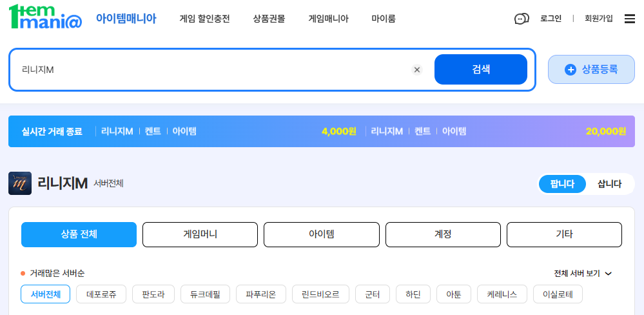644x315 pixels.
Task: Choose the 듀크데필 server filter
Action: click(x=206, y=294)
